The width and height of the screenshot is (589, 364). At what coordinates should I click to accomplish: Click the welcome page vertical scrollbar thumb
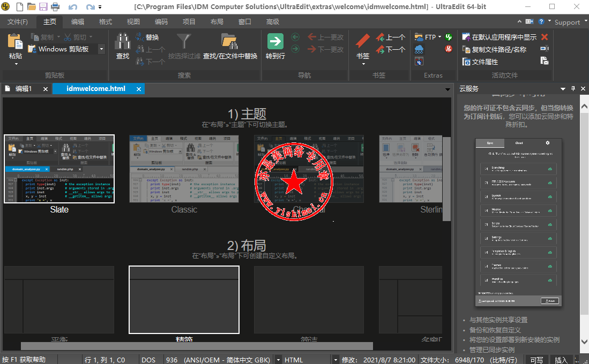click(446, 179)
